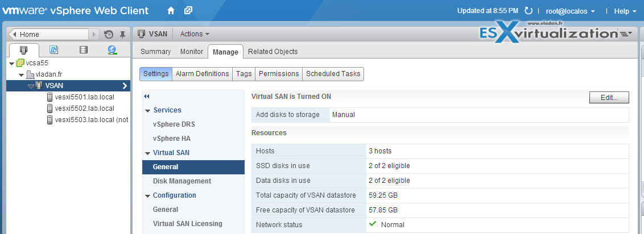This screenshot has width=644, height=234.
Task: Select General under Configuration
Action: tap(165, 210)
